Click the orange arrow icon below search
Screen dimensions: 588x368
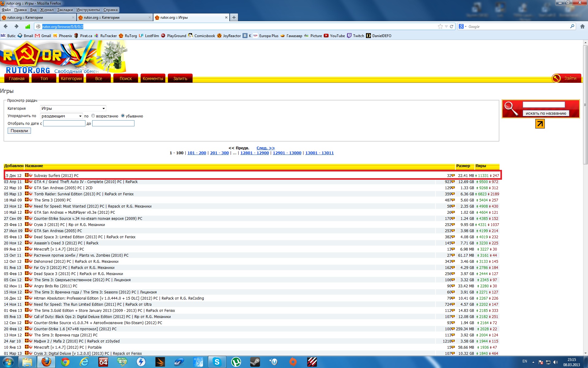tap(540, 124)
